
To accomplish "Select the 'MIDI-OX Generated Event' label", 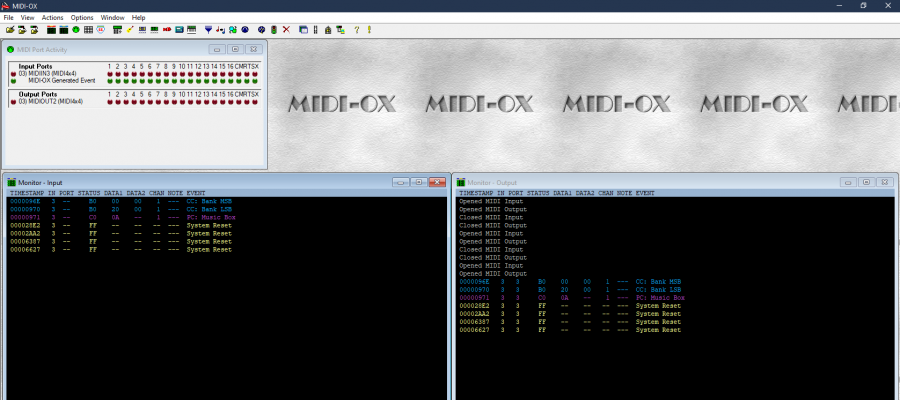I will (x=62, y=80).
